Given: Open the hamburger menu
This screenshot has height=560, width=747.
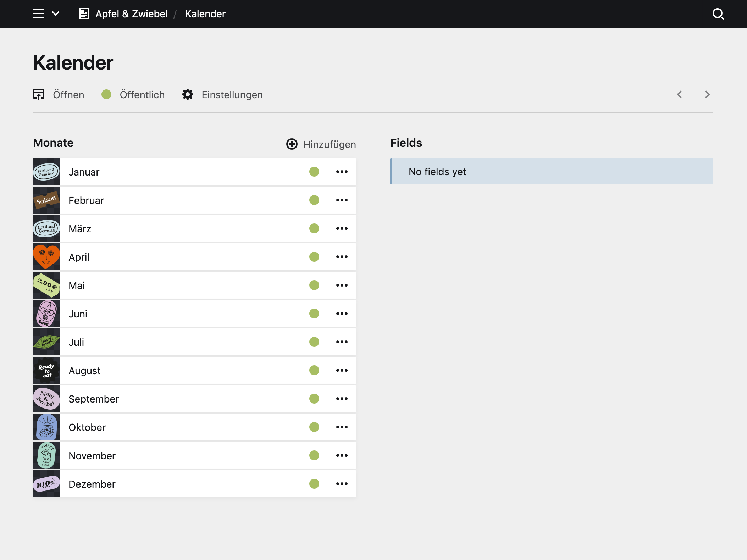Looking at the screenshot, I should tap(39, 14).
